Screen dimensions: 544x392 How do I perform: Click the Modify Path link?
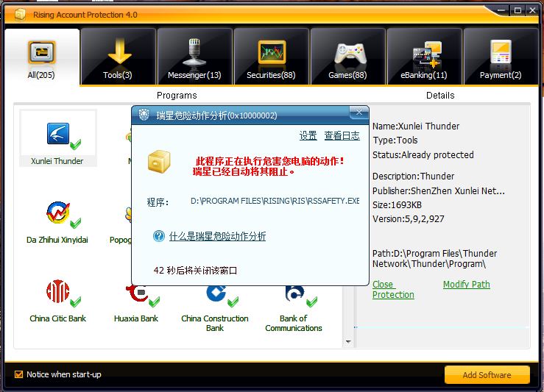(466, 285)
